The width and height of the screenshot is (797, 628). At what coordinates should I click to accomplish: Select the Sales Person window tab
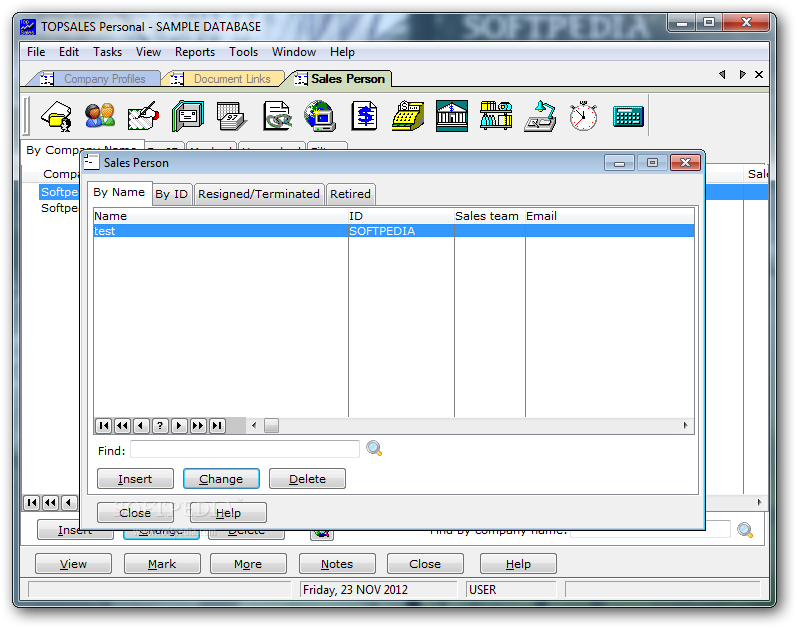click(x=342, y=79)
